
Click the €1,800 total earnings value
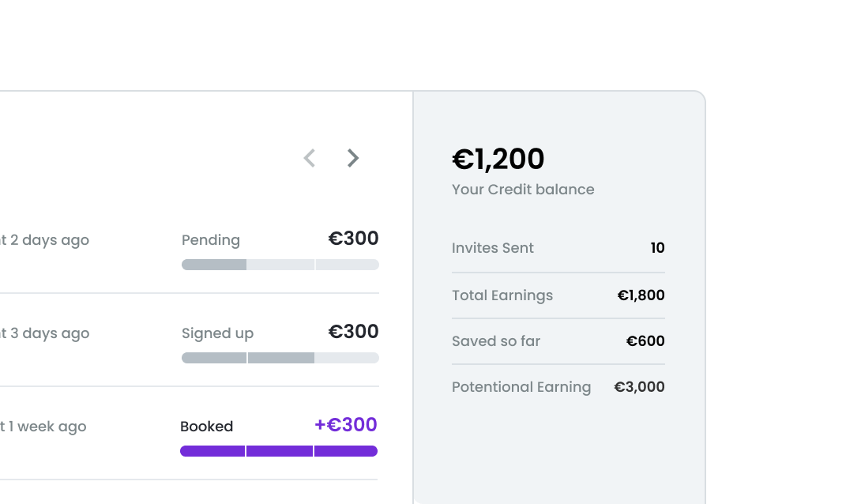[x=641, y=295]
